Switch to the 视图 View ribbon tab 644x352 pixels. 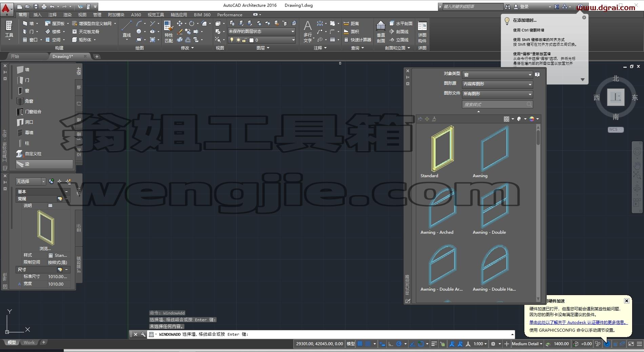click(82, 15)
